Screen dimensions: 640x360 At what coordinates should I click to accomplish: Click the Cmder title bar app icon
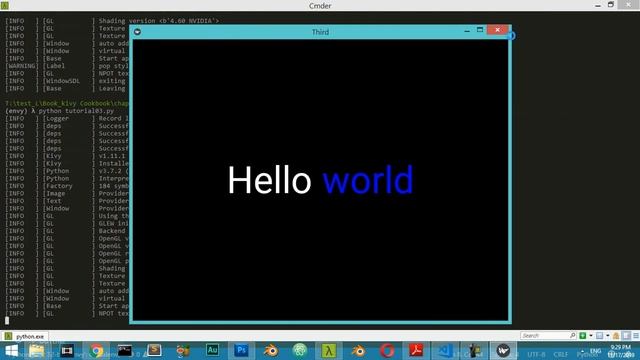pos(4,5)
